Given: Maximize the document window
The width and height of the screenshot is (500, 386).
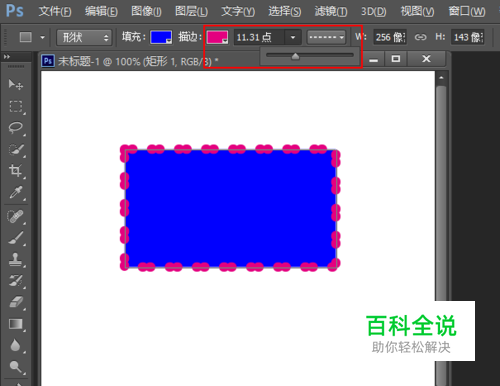Looking at the screenshot, I should point(396,59).
